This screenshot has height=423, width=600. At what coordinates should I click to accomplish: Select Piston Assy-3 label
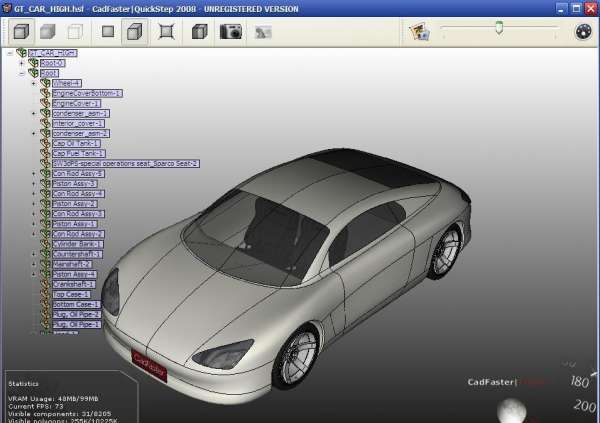74,183
